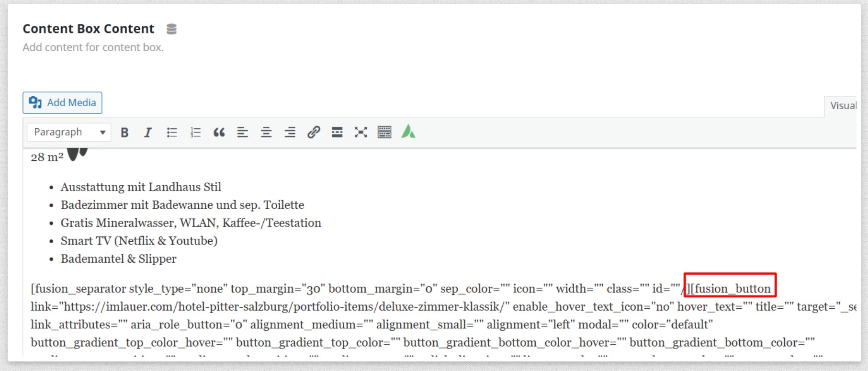The width and height of the screenshot is (868, 371).
Task: Align text left
Action: tap(243, 133)
